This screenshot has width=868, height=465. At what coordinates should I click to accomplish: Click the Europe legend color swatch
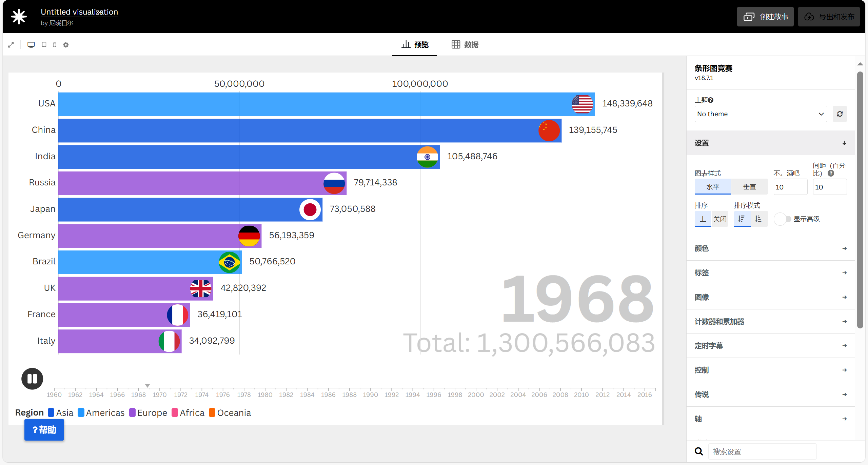click(132, 412)
